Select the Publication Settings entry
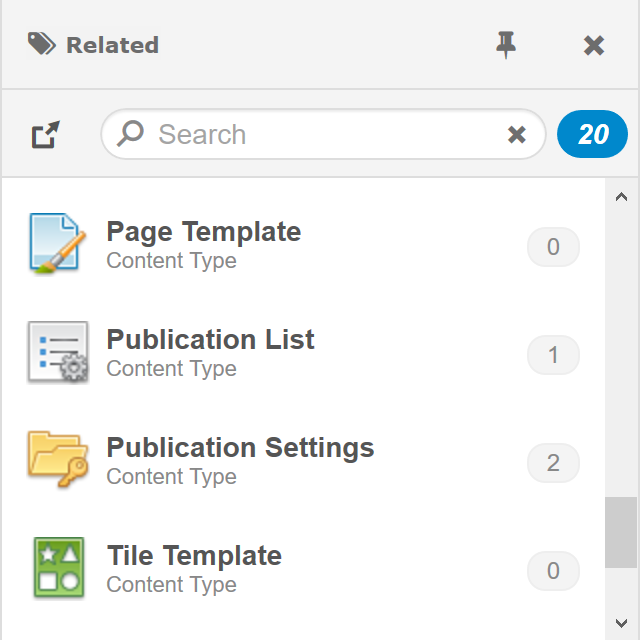The height and width of the screenshot is (640, 640). click(240, 448)
